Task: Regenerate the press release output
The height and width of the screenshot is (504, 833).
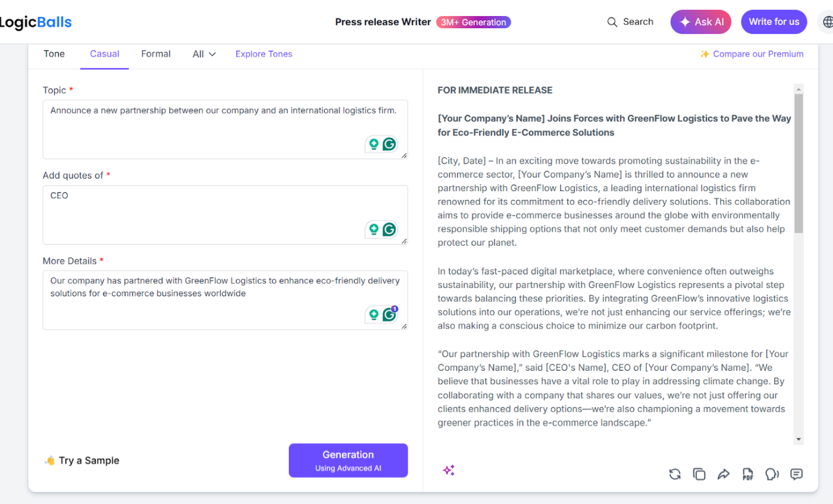Action: click(675, 474)
